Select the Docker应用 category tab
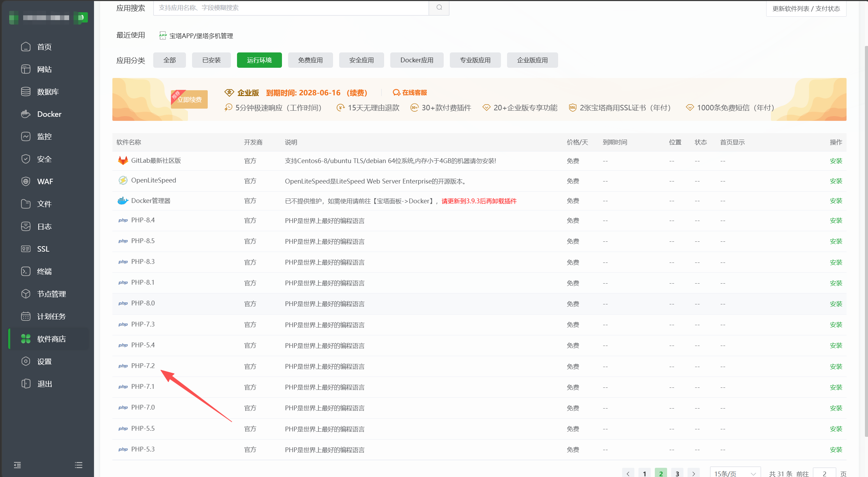 (417, 60)
